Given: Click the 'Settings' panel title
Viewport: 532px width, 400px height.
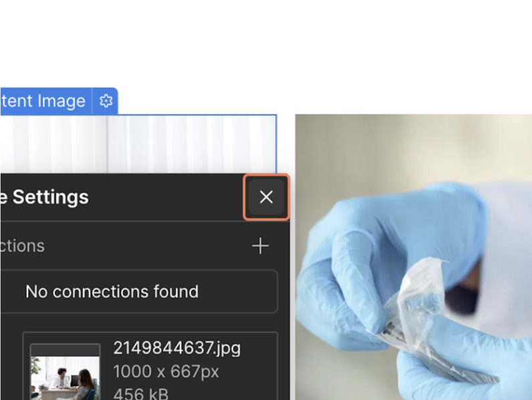Looking at the screenshot, I should coord(44,197).
